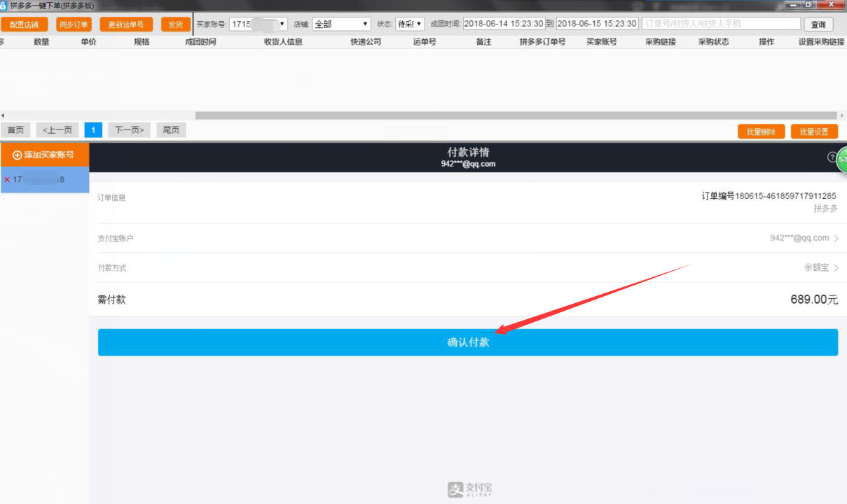The image size is (847, 504).
Task: Go to the first page with 首页
Action: [x=15, y=130]
